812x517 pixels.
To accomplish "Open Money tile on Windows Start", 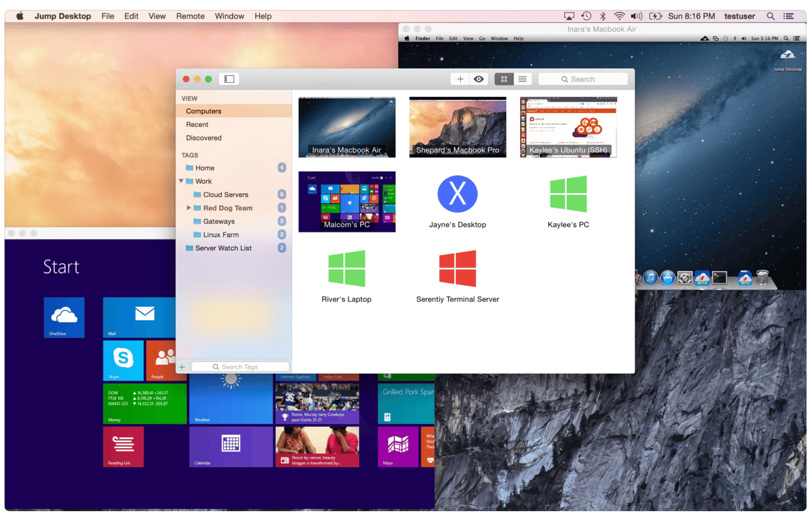I will click(145, 403).
